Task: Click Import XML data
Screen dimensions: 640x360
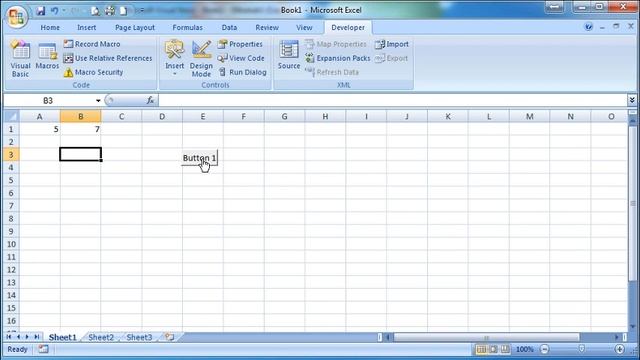Action: 392,44
